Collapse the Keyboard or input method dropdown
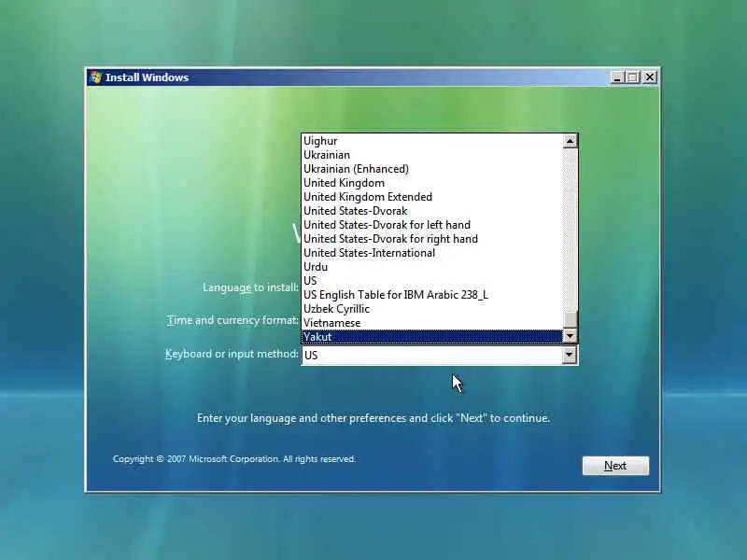The image size is (747, 560). 570,355
